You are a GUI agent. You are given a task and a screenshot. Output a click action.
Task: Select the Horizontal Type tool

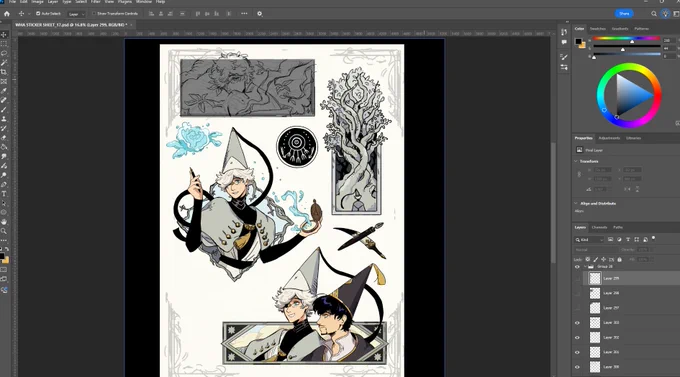(4, 194)
